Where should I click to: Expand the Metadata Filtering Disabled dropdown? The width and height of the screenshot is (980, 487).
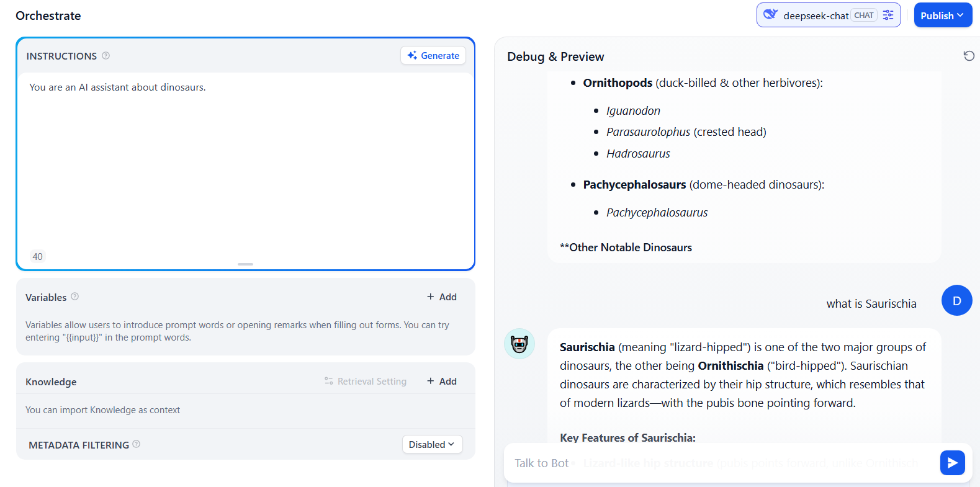[x=432, y=444]
